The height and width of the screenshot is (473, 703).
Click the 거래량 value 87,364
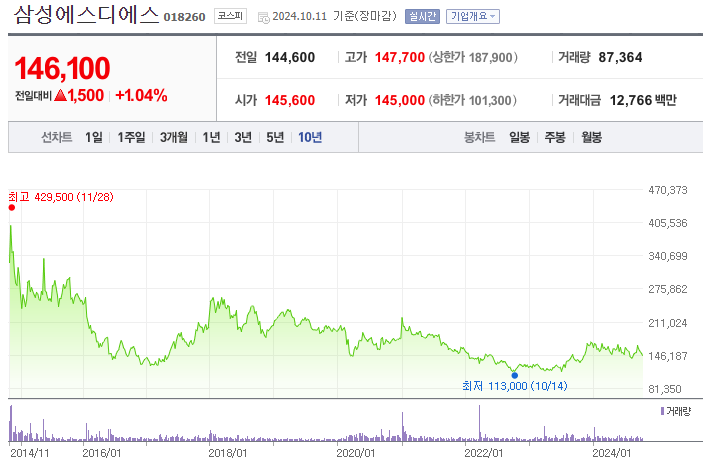(620, 57)
